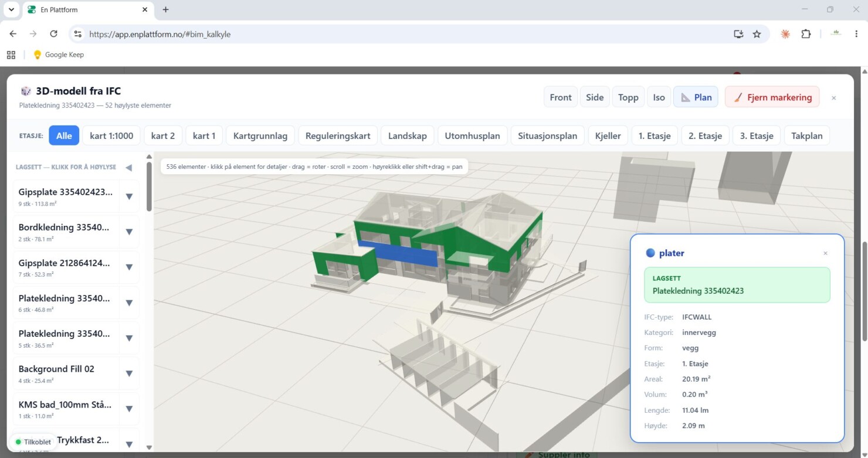Click the IFCWALL type value

click(697, 317)
